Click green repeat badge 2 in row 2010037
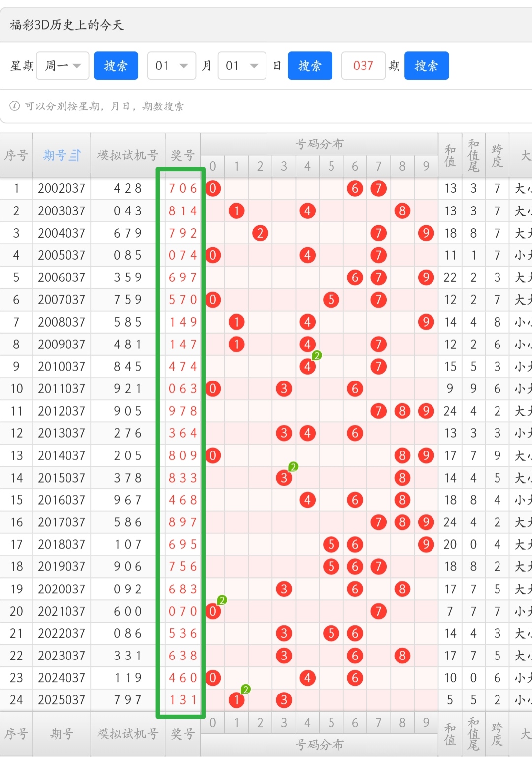The height and width of the screenshot is (763, 532). [317, 355]
